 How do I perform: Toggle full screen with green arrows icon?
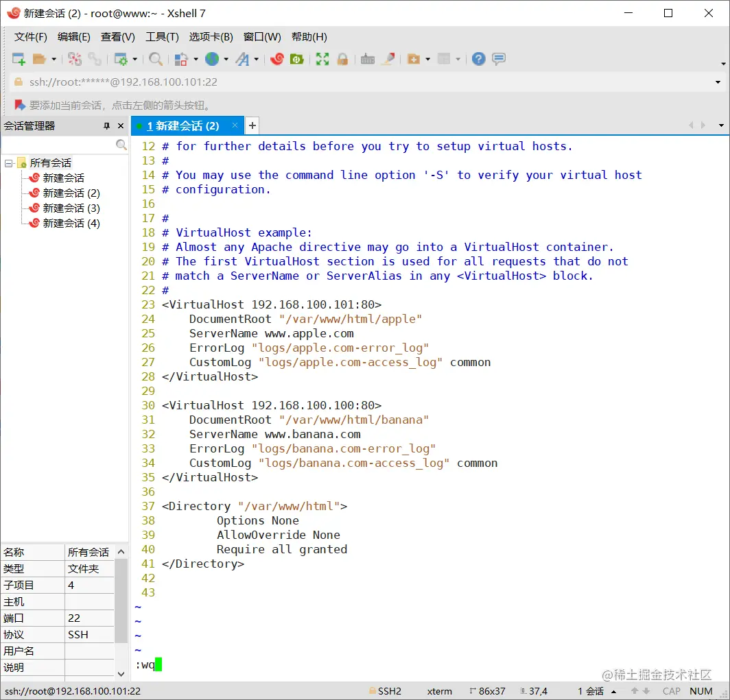tap(322, 59)
